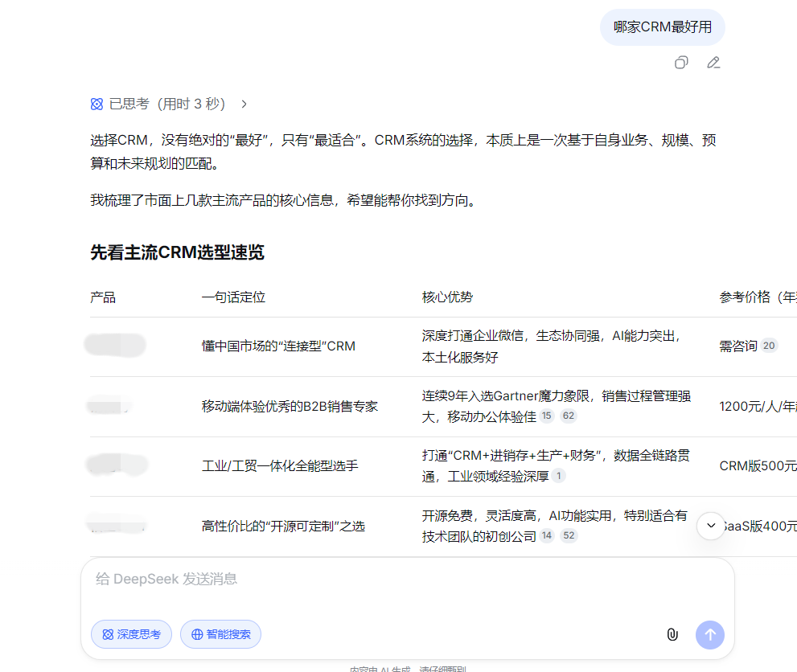
Task: Select cell 移动端体验优秀的B2B销售专家
Action: pos(290,407)
